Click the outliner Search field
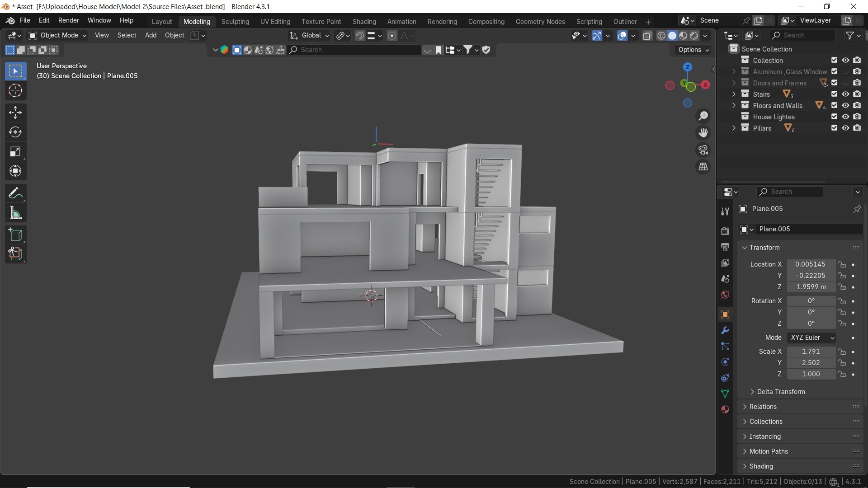Viewport: 868px width, 488px height. pos(802,35)
